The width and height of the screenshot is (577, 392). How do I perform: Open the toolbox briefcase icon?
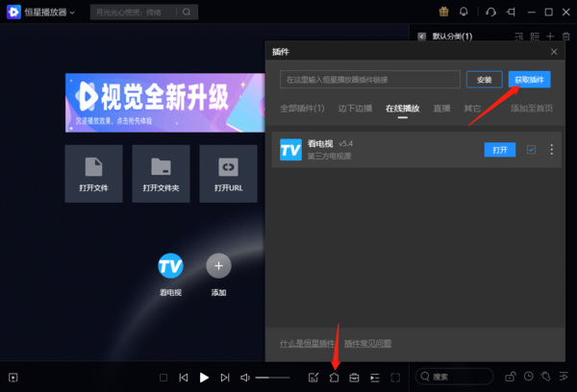[354, 378]
